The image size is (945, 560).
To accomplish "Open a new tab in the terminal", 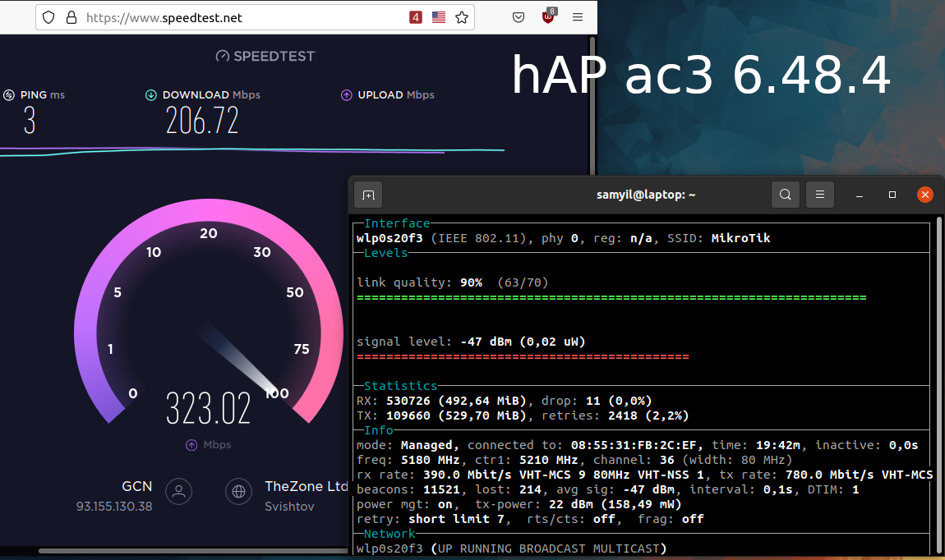I will [368, 195].
